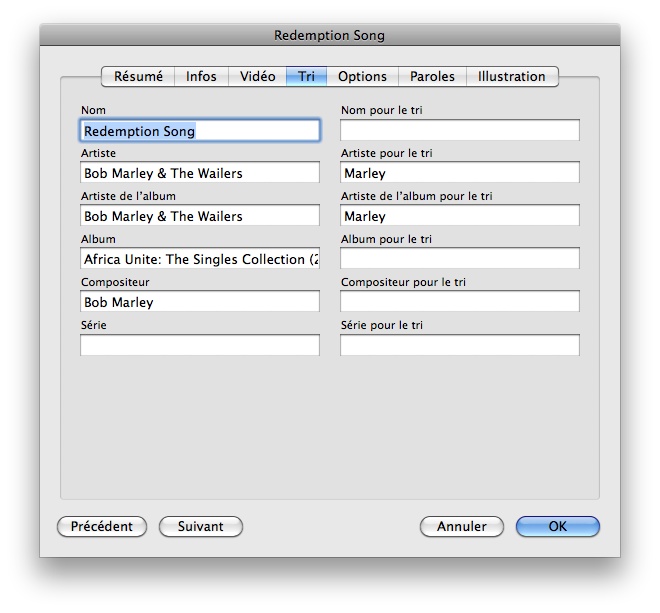Image resolution: width=660 pixels, height=613 pixels.
Task: Select the Vidéo tab
Action: tap(257, 77)
